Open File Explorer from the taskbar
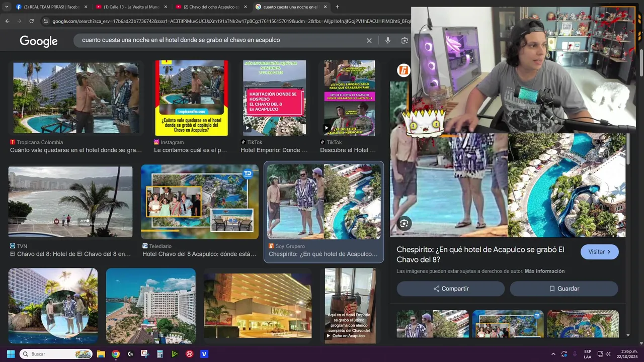 [x=101, y=354]
